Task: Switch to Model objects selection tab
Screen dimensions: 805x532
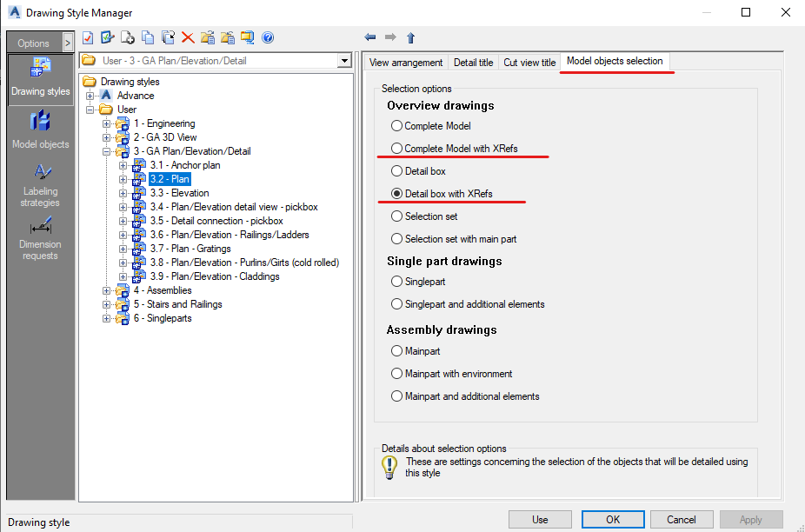Action: (x=615, y=61)
